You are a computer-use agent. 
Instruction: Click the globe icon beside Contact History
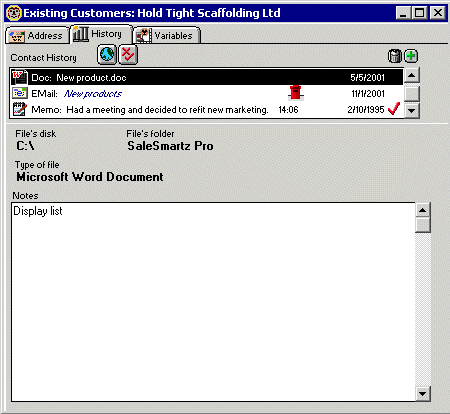[107, 55]
